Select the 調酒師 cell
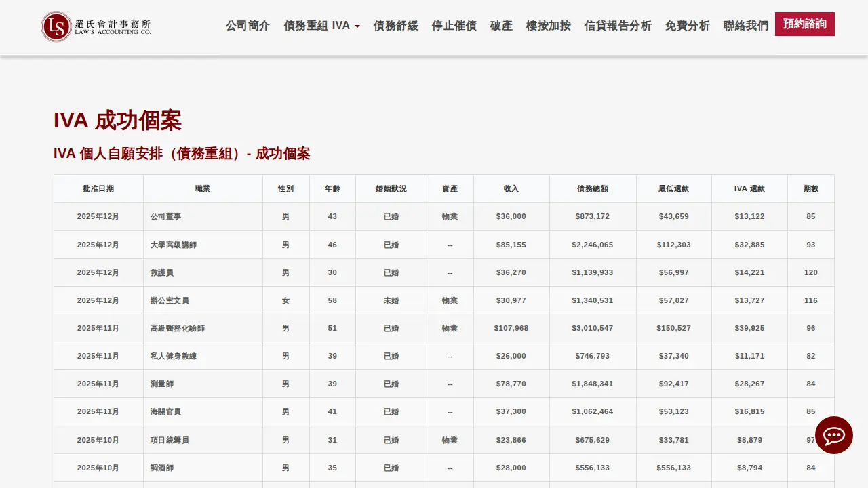The height and width of the screenshot is (488, 868). (x=203, y=468)
